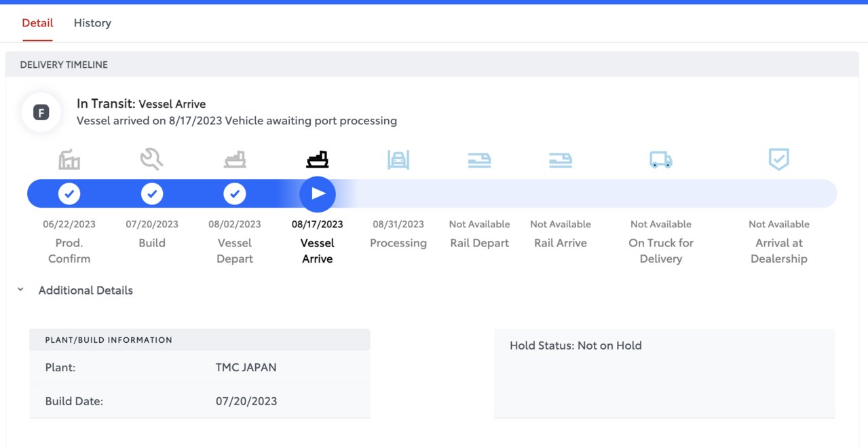Click Not Available above Rail Arrive

tap(561, 224)
